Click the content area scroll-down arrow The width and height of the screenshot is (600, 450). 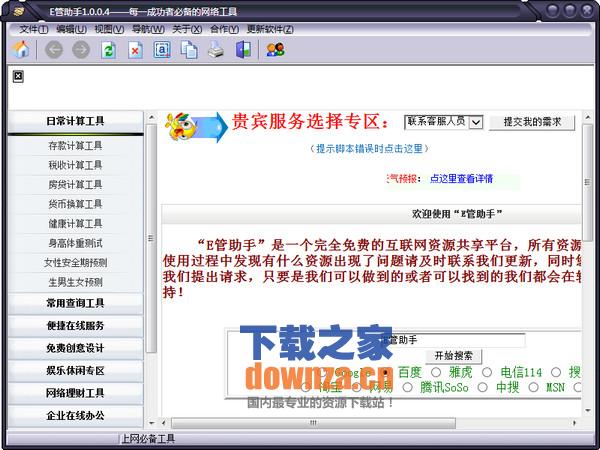tap(588, 411)
